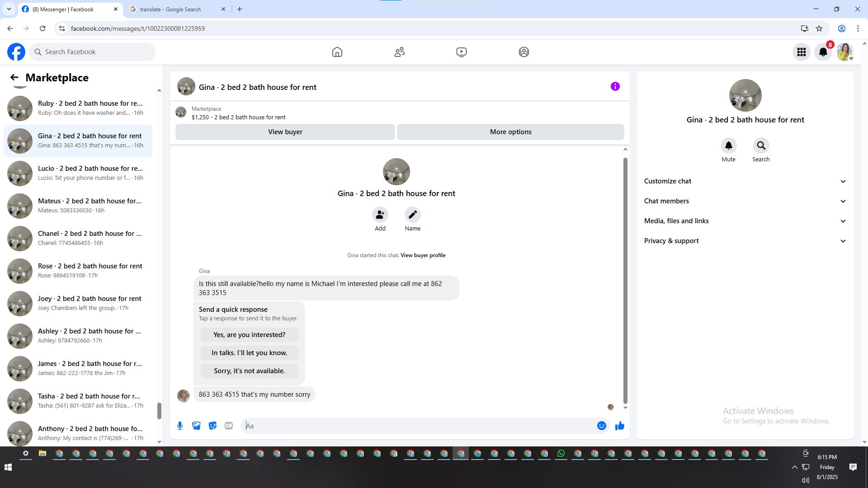Open the GIF picker icon
Viewport: 868px width, 488px height.
point(229,426)
